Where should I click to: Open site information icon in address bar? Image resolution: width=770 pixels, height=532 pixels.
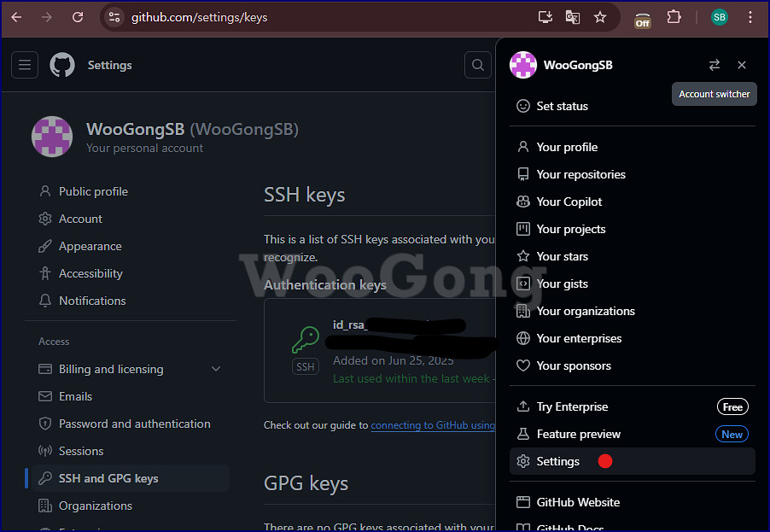(114, 17)
